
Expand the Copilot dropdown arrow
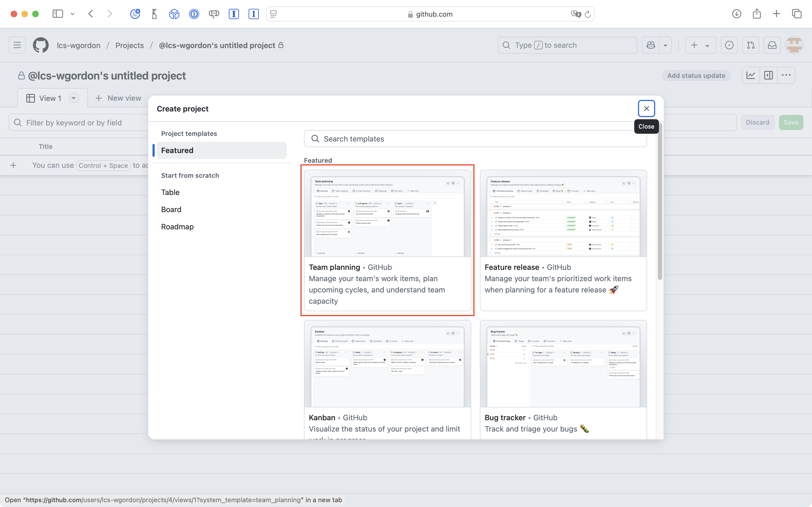(x=665, y=45)
